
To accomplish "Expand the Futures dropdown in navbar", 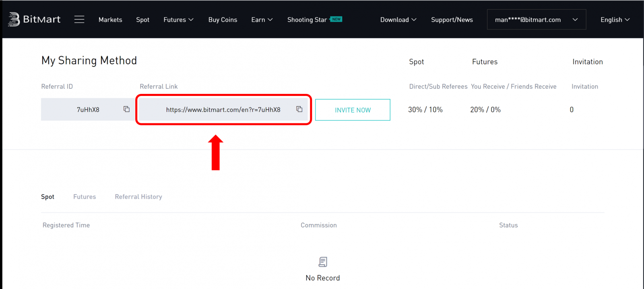I will [x=178, y=20].
